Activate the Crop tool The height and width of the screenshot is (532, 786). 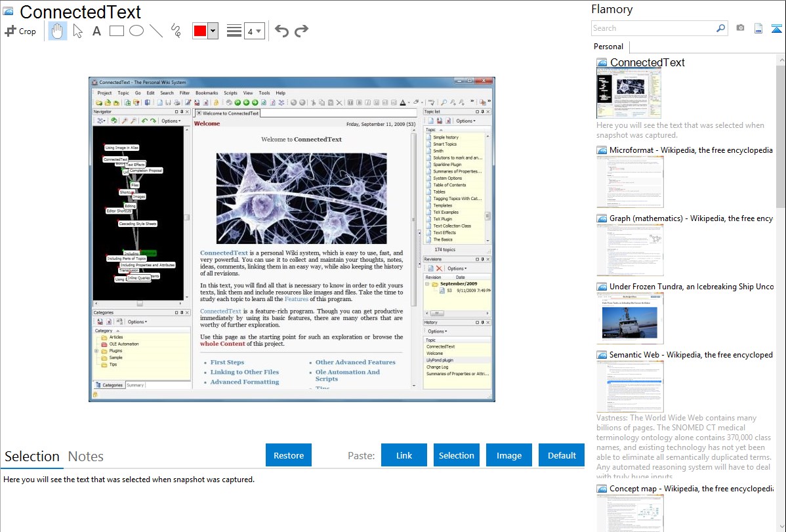click(x=20, y=31)
